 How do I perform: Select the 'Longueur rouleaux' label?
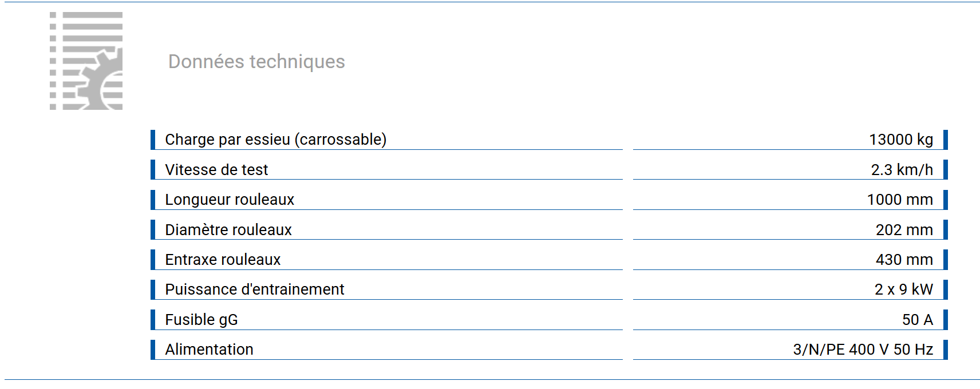point(230,200)
